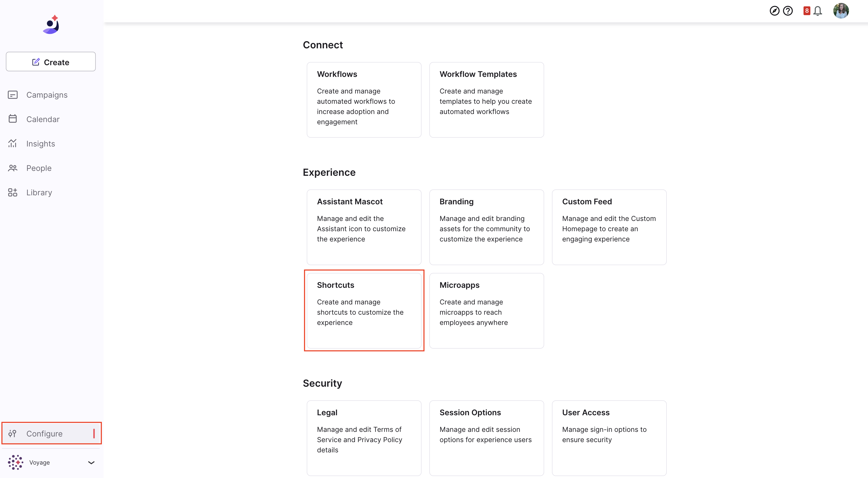Select Configure in the sidebar
Image resolution: width=868 pixels, height=478 pixels.
coord(51,434)
